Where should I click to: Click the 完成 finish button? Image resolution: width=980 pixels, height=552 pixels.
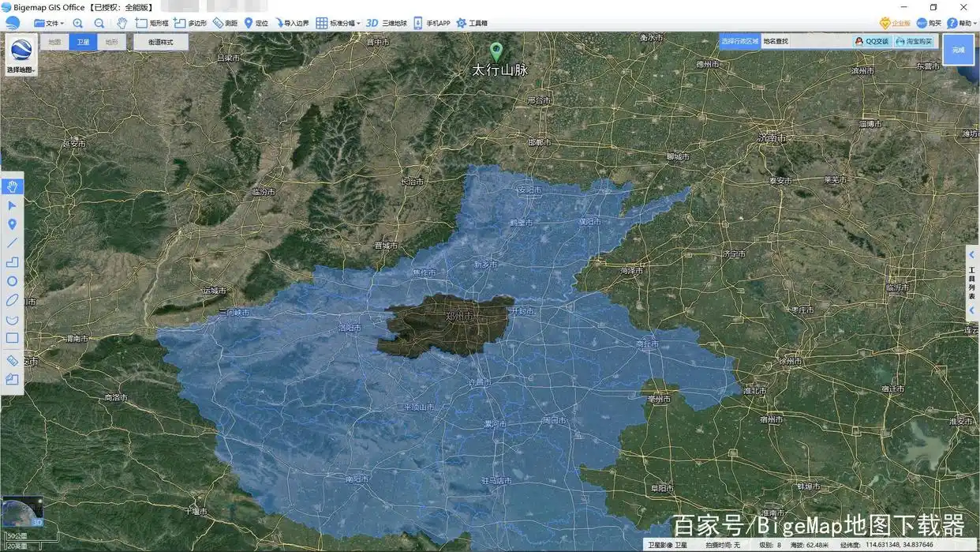click(957, 49)
